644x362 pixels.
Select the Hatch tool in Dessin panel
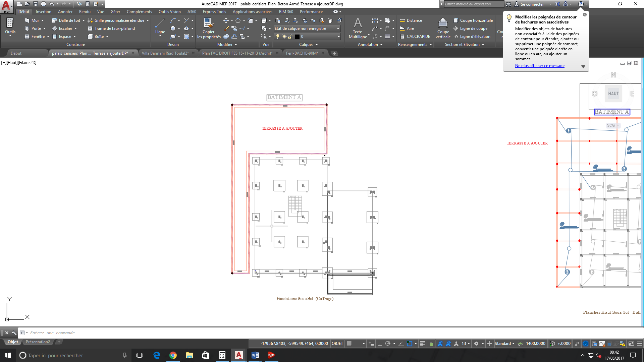(x=187, y=37)
